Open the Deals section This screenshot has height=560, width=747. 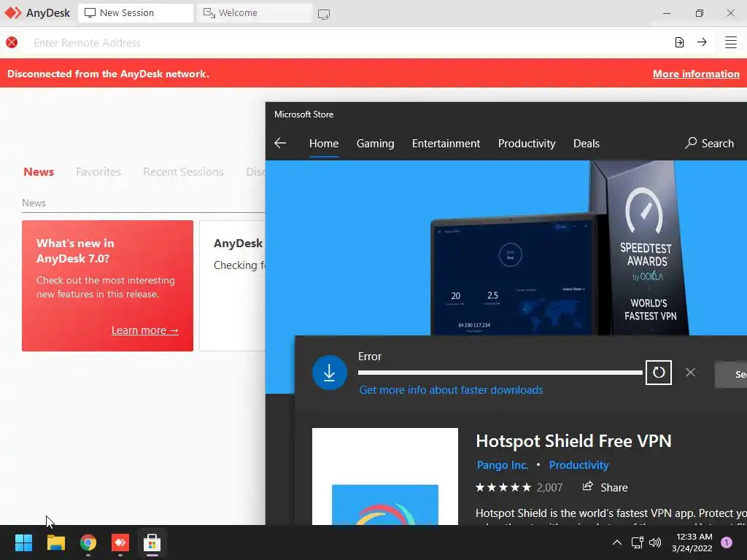click(586, 144)
